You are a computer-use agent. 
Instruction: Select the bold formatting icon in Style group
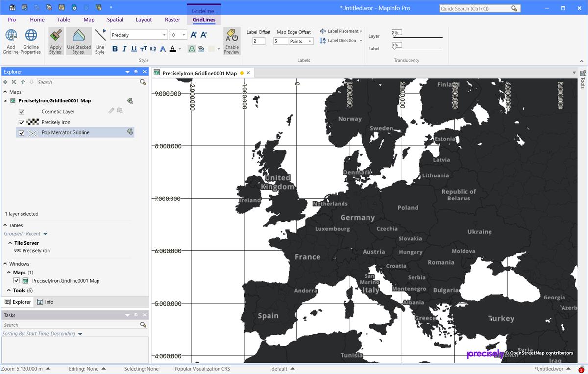coord(115,49)
